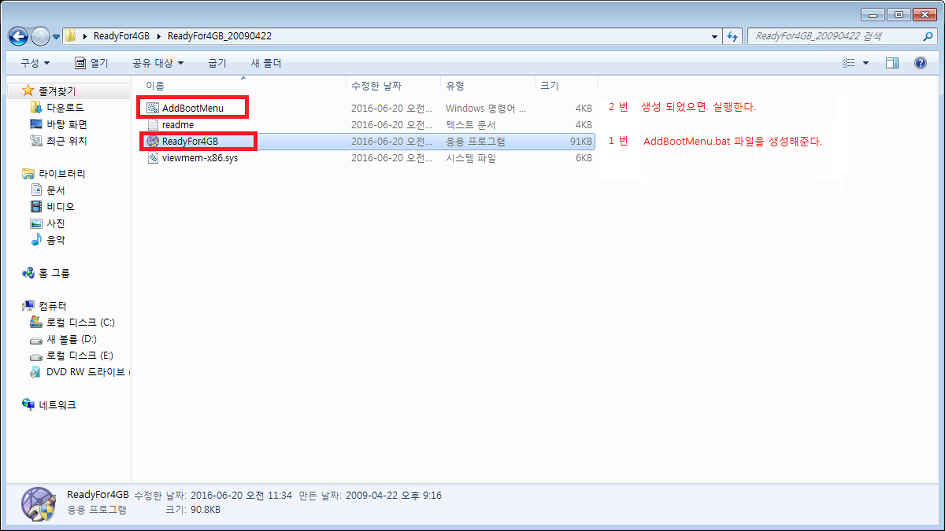Select 라이브러리 in the navigation pane

click(61, 174)
